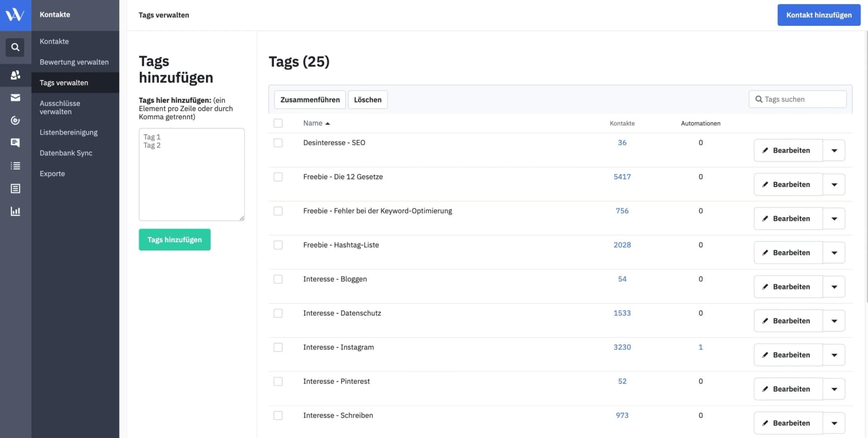The image size is (868, 438).
Task: Open the dropdown next to Bearbeiten for Desinteresse - SEO
Action: coord(834,150)
